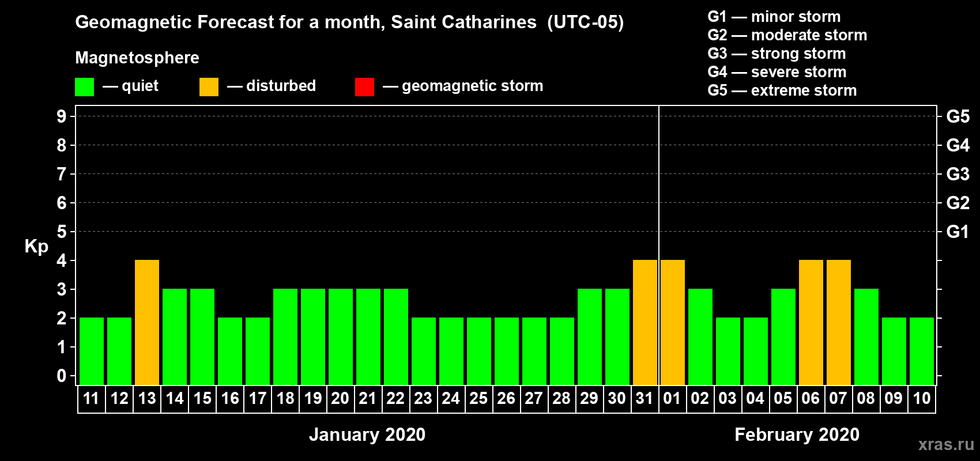Click the G4 label on right axis
The image size is (980, 461).
pos(958,145)
